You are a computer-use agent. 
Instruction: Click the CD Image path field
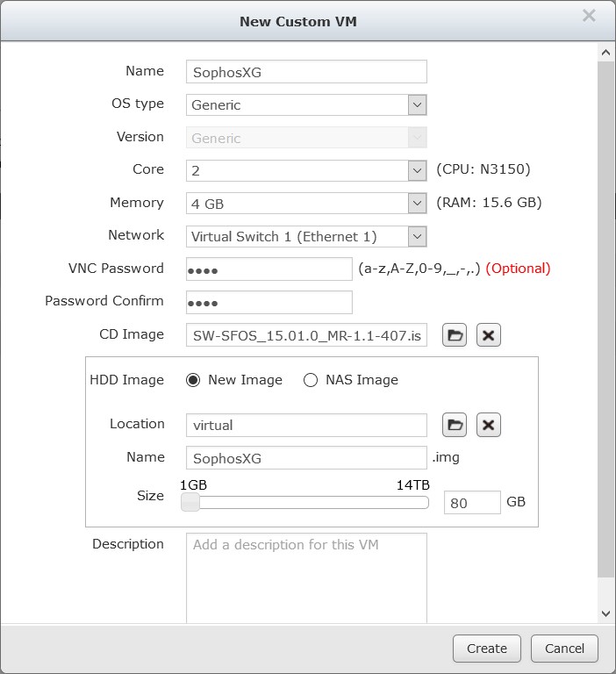(x=306, y=335)
